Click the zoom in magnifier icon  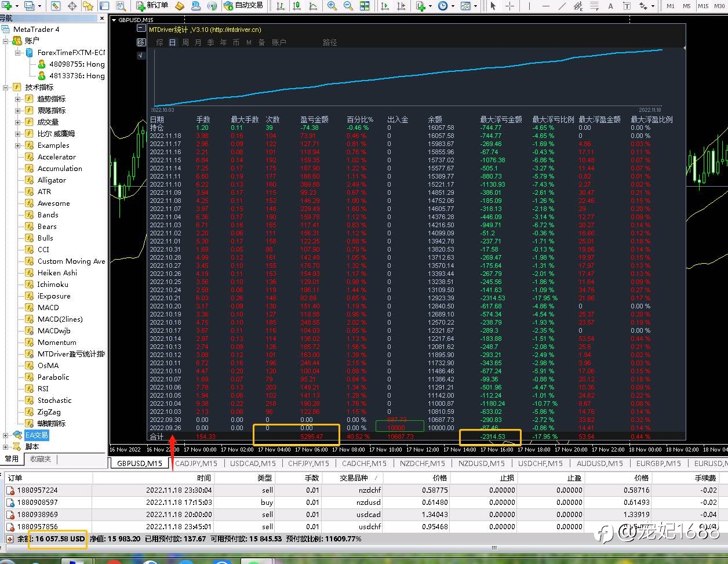332,6
